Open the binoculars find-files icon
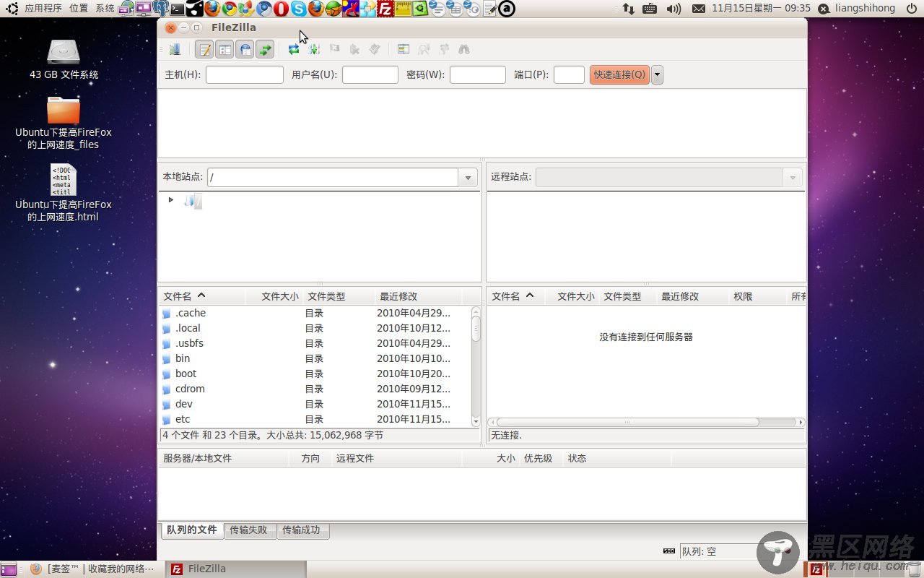 pos(464,50)
